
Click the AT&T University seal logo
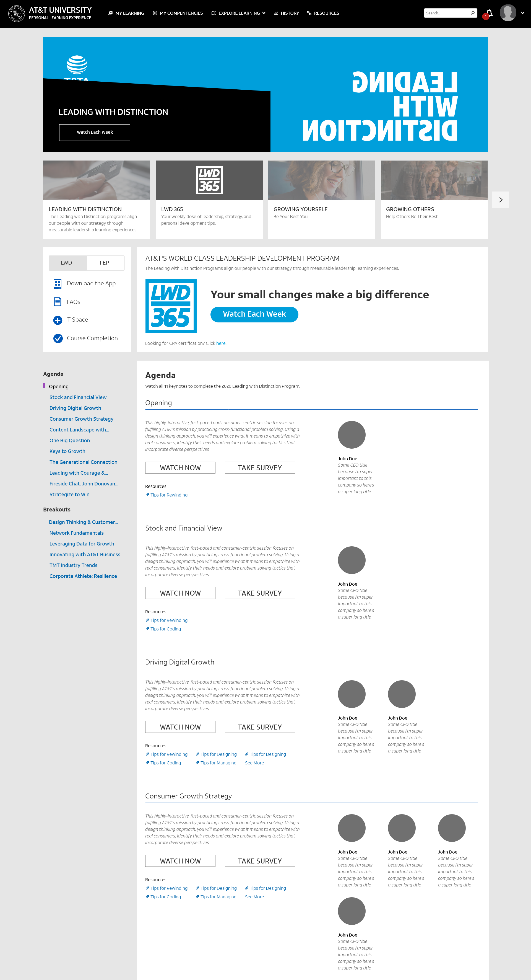[x=17, y=14]
